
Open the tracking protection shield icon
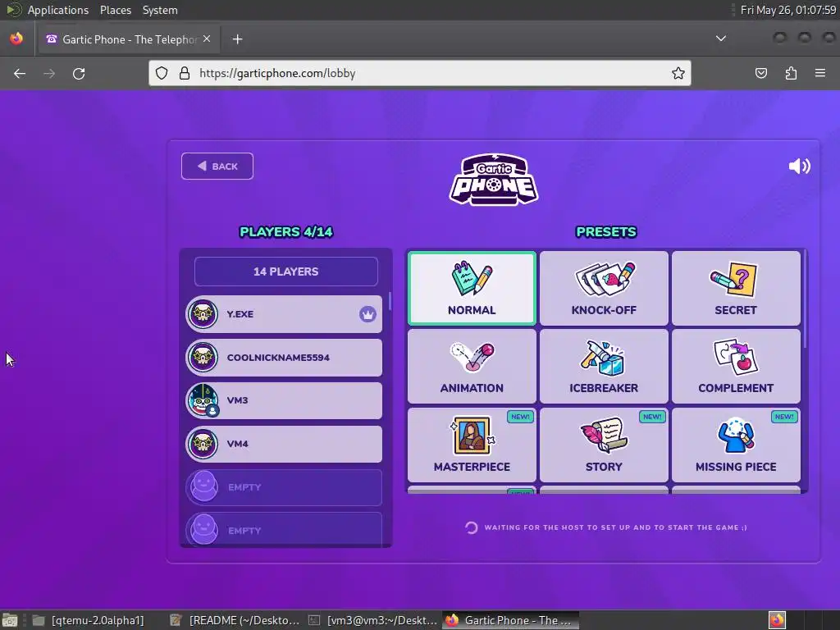pyautogui.click(x=162, y=73)
